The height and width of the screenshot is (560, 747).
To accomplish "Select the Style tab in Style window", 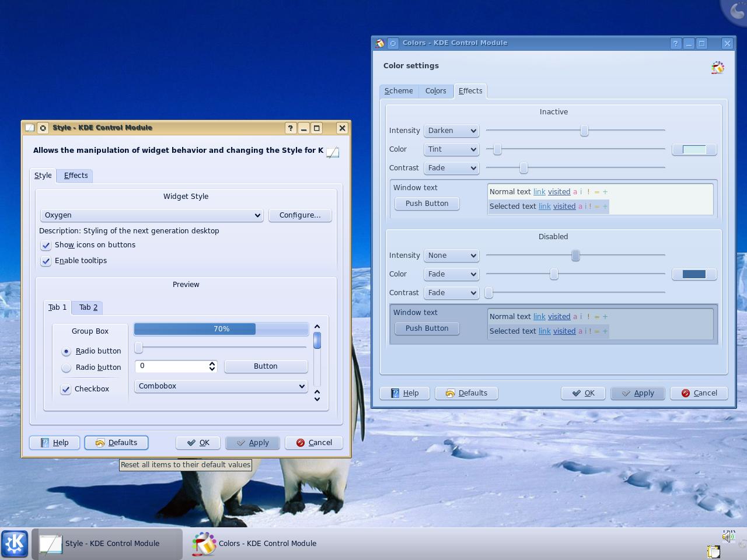I will [x=43, y=176].
